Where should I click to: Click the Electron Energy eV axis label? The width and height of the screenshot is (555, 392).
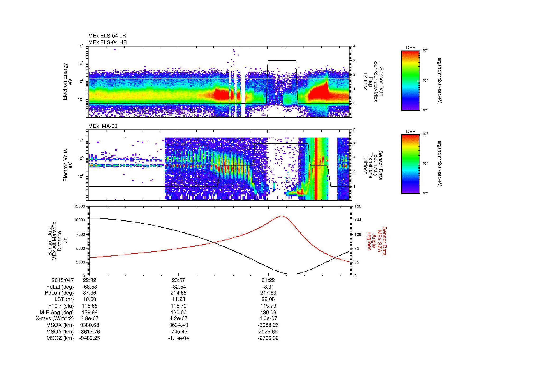[68, 82]
